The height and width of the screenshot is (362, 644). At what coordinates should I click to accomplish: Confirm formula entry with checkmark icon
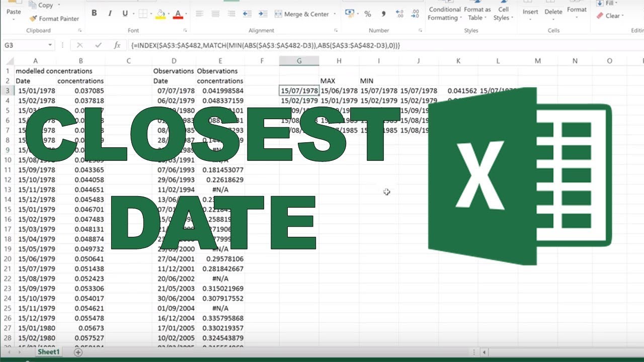[98, 45]
